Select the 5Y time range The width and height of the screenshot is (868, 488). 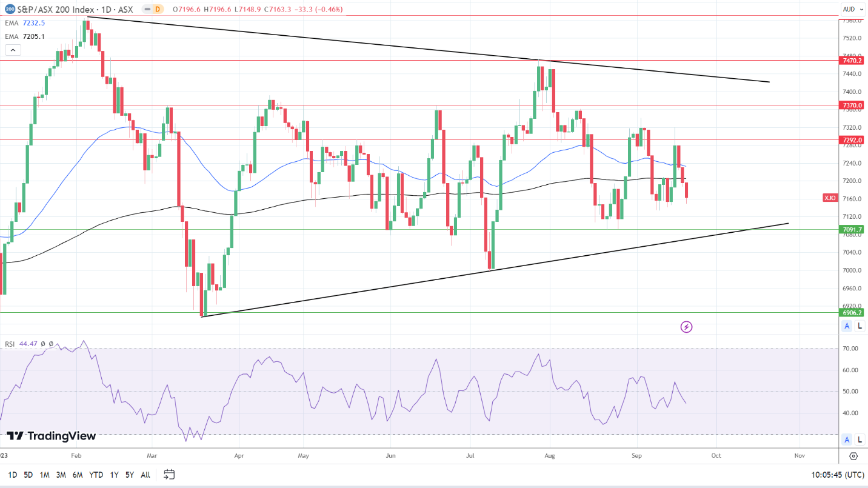click(130, 475)
